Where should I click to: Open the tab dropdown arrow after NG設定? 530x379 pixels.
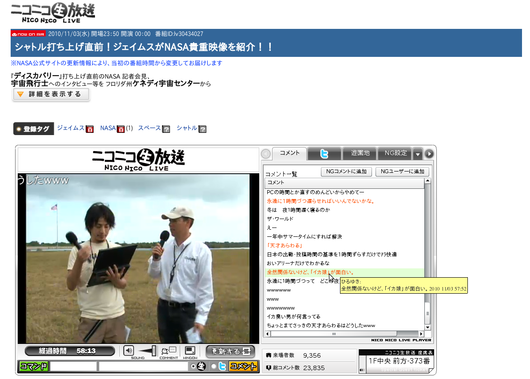click(x=418, y=154)
